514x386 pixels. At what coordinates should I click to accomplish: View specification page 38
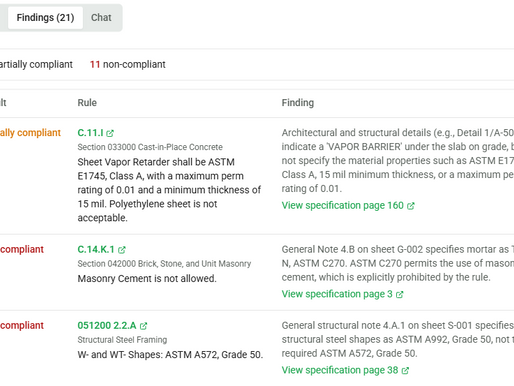[x=340, y=370]
